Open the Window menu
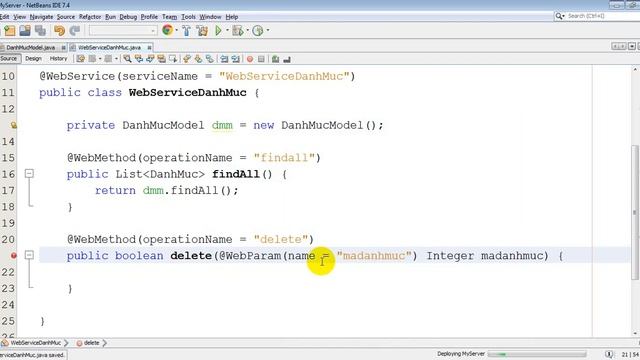 [210, 17]
